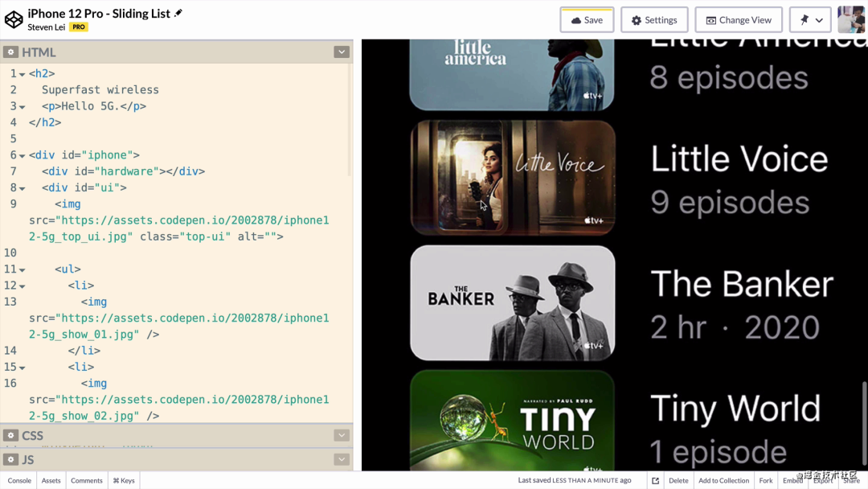The image size is (868, 489).
Task: Collapse the li tag on line 12
Action: (x=23, y=286)
